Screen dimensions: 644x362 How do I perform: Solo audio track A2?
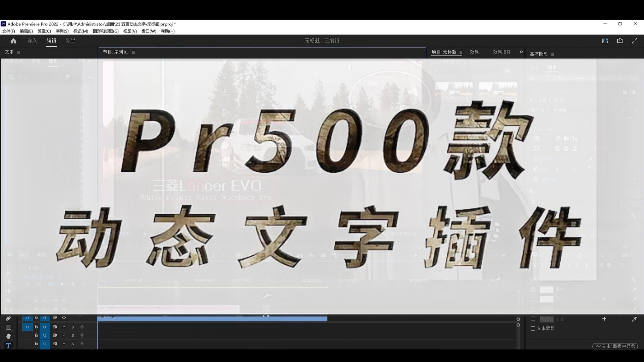(x=73, y=336)
